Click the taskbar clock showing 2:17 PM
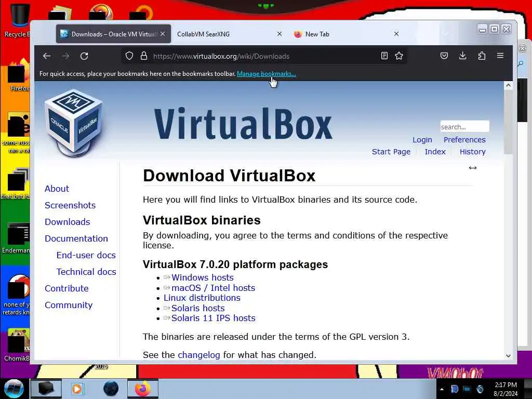Viewport: 532px width, 399px height. 506,389
